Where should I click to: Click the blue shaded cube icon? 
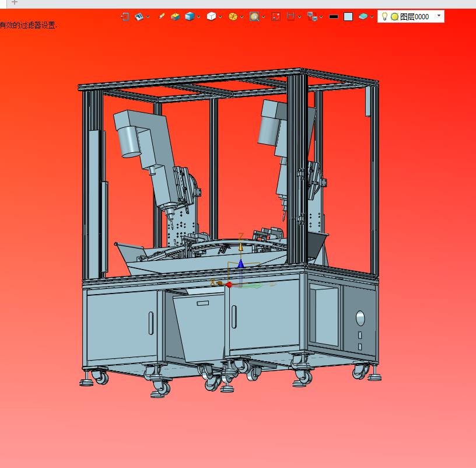[x=190, y=16]
